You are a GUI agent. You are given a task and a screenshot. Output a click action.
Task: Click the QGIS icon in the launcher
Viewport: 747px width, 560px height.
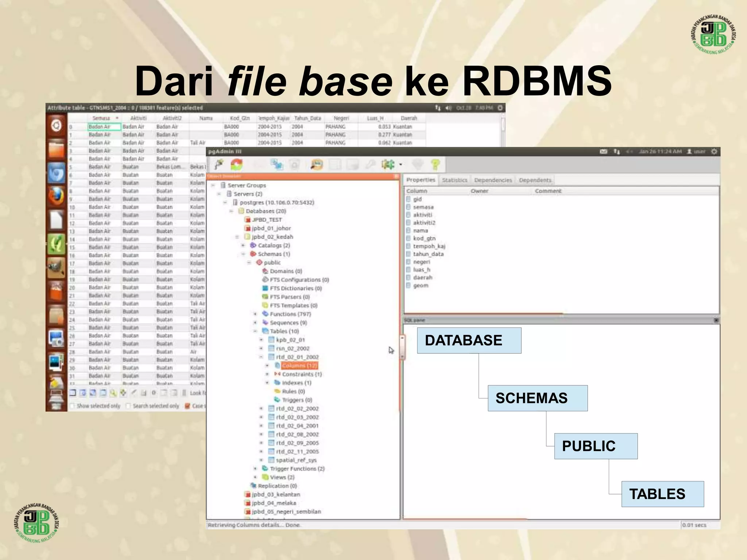[56, 244]
